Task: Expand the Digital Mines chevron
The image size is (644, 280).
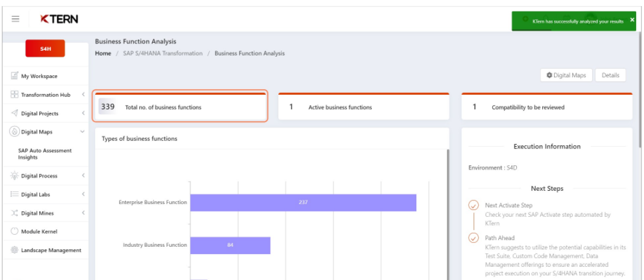Action: 83,213
